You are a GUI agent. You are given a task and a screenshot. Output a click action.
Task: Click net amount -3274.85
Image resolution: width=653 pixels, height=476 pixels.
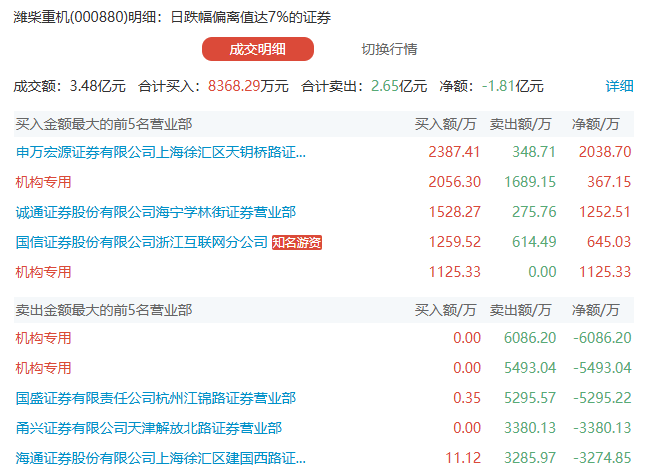602,458
